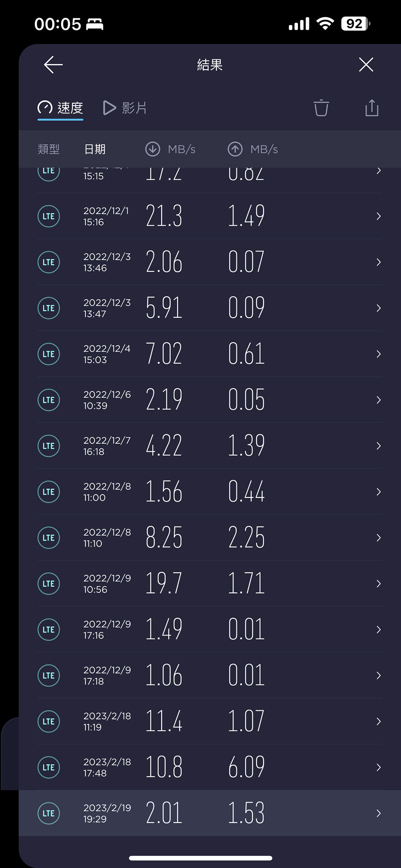Share results using the export icon
The image size is (401, 868).
click(x=372, y=108)
